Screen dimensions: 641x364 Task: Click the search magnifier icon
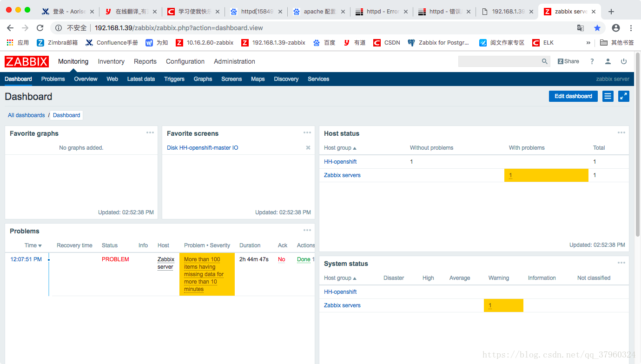(545, 61)
